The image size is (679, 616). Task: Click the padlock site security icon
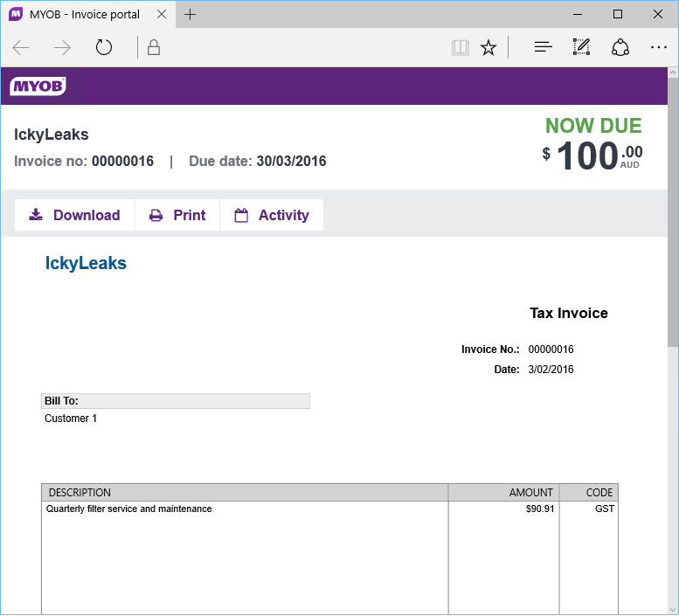point(154,48)
